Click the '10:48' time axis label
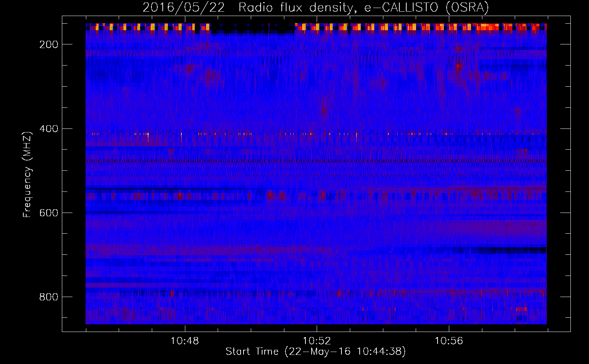589x364 pixels. point(185,341)
